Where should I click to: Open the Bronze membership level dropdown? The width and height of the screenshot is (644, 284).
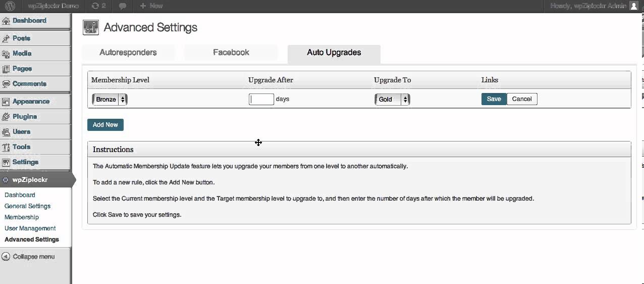[x=110, y=100]
